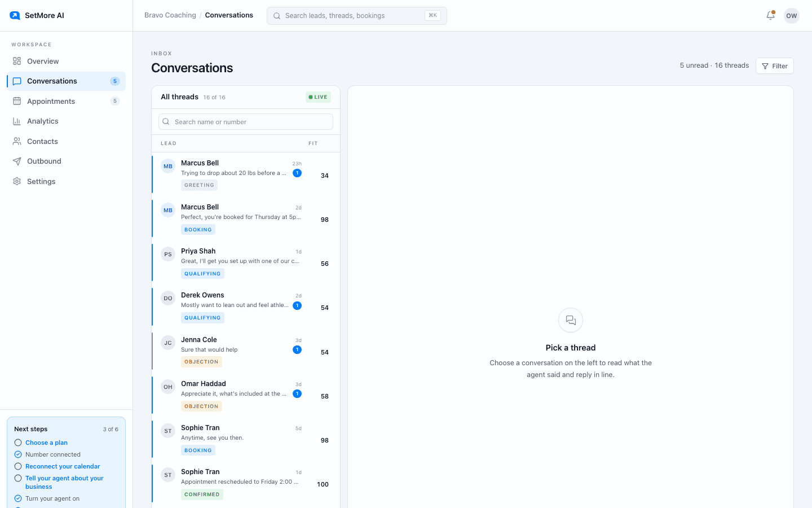Click the Analytics bar chart icon
The width and height of the screenshot is (812, 508).
click(17, 121)
